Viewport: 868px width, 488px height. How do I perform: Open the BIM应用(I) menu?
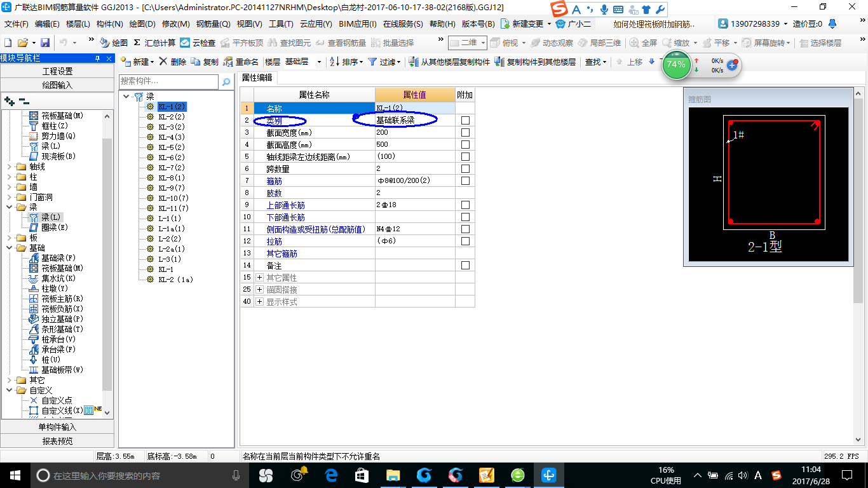pyautogui.click(x=358, y=24)
